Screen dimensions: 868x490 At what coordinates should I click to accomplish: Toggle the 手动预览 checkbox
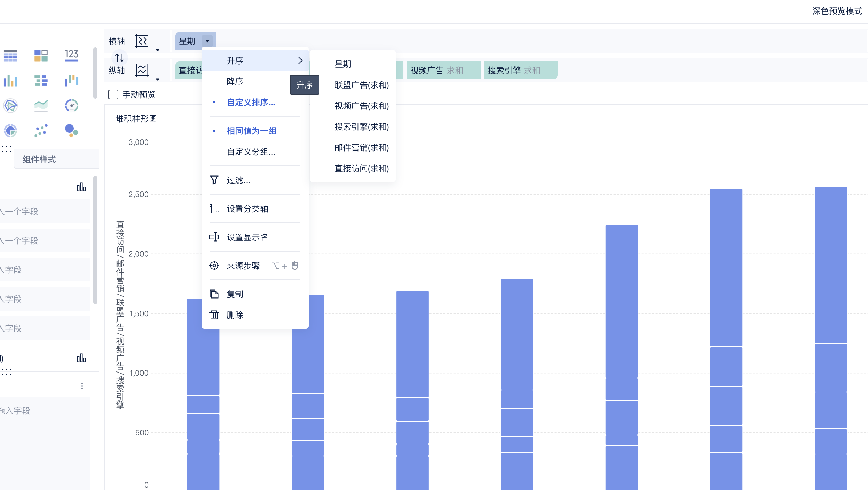tap(113, 95)
